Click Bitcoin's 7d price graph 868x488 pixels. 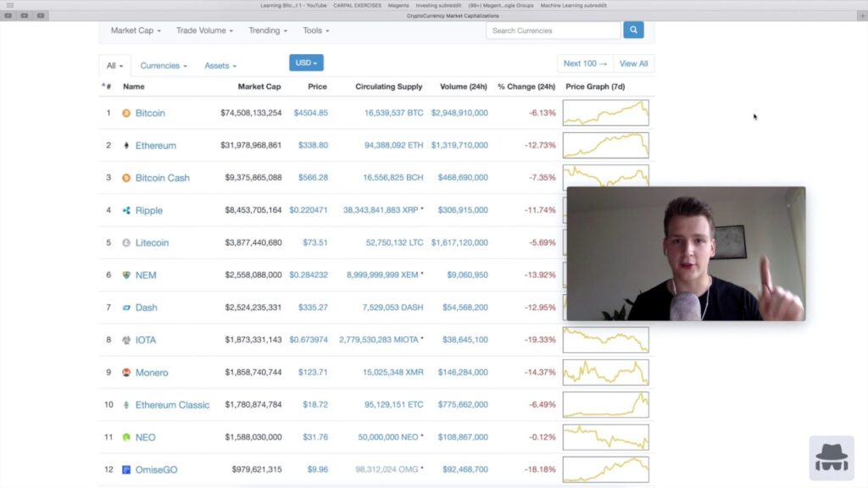[x=605, y=113]
